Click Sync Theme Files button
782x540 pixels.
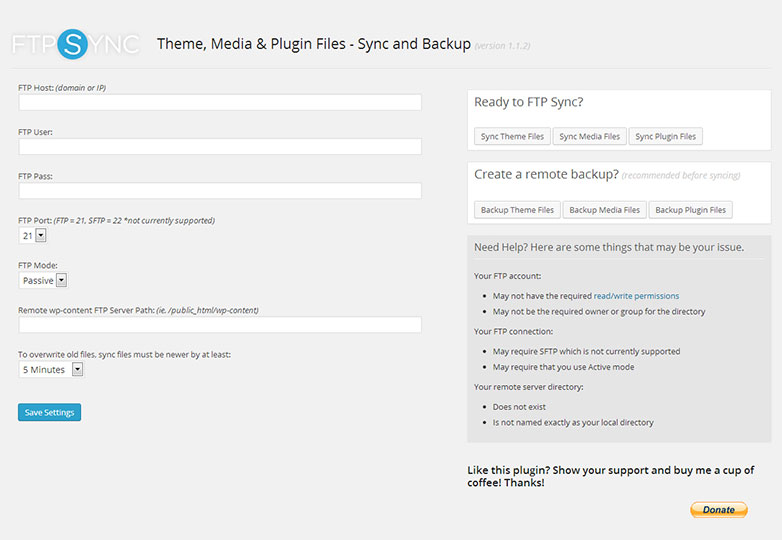512,136
